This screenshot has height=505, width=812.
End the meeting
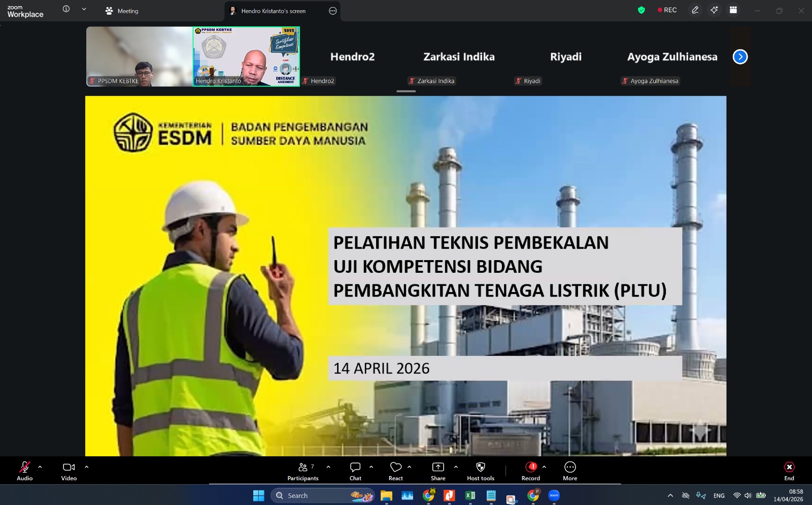pos(789,471)
